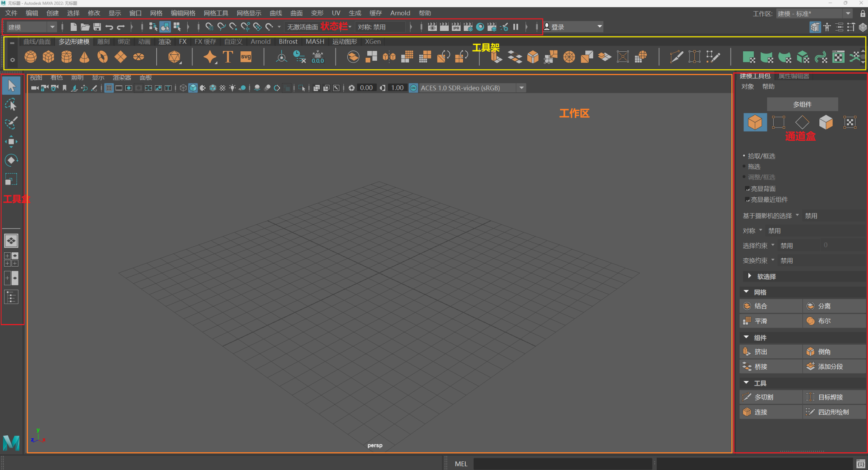Create a polygon cylinder from shelf

(x=66, y=57)
